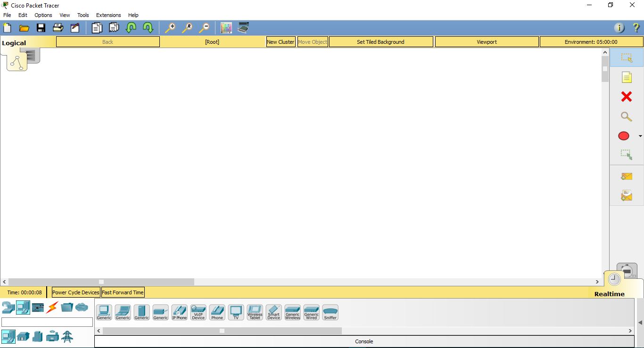This screenshot has width=644, height=348.
Task: Select the Power Grid subcategory
Action: coord(67,336)
